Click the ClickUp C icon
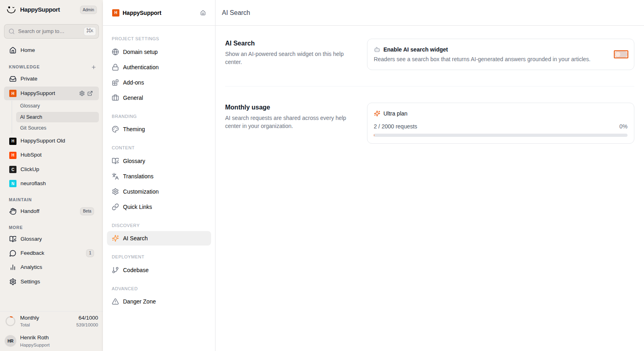This screenshot has height=351, width=644. tap(13, 169)
